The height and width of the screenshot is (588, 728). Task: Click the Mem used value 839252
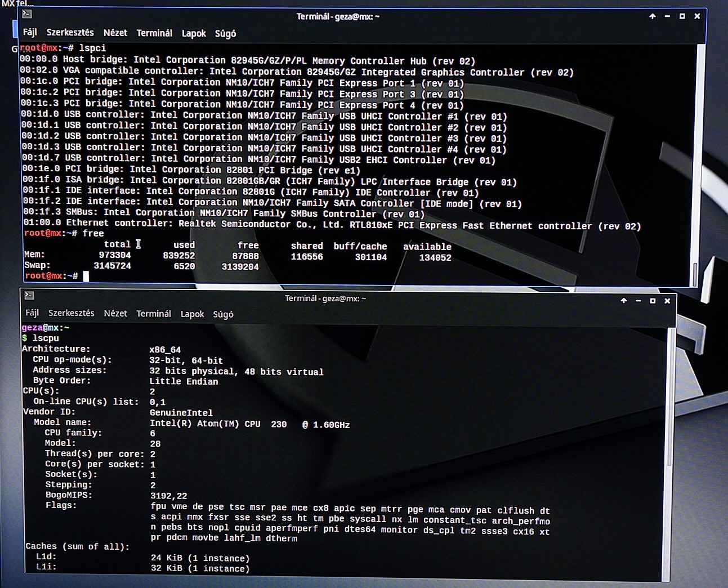179,256
